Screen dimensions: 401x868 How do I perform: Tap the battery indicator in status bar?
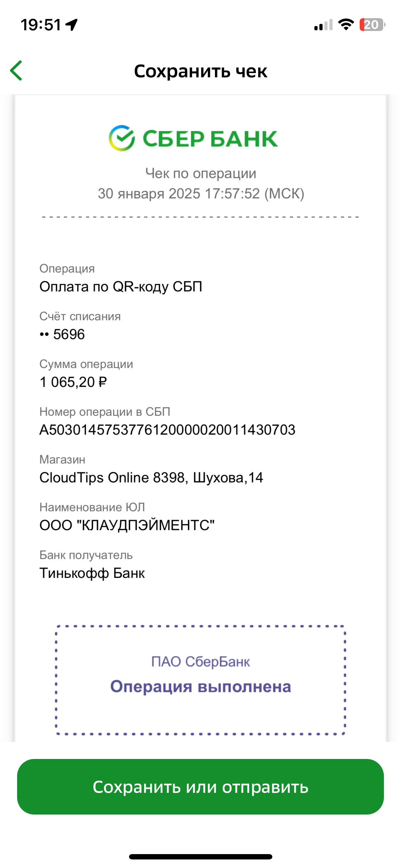coord(372,25)
